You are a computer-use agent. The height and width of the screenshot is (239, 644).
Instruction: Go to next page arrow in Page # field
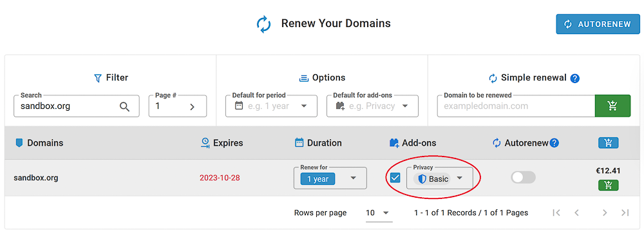(x=192, y=107)
